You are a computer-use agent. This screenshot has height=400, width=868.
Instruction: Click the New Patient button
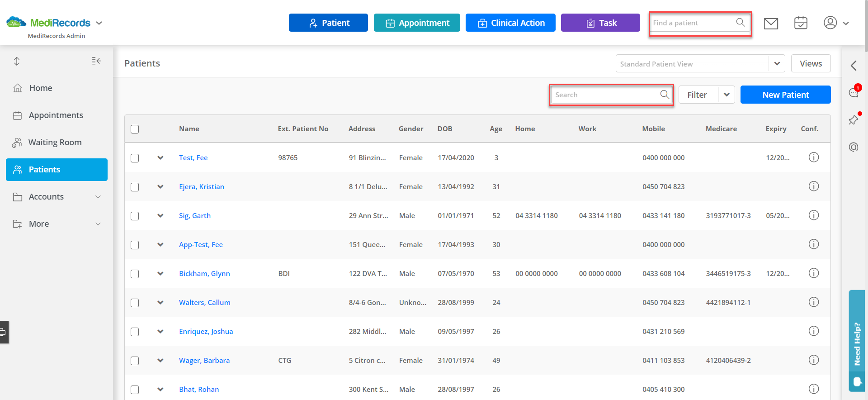pyautogui.click(x=785, y=95)
